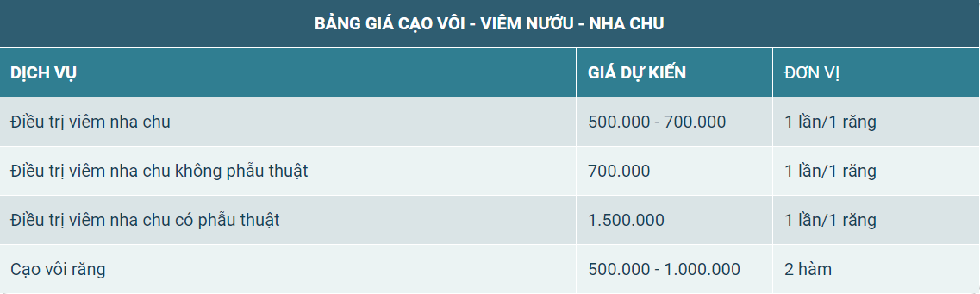Click the 'GIÁ DỰ KIẾN' column header
This screenshot has height=294, width=980.
point(637,73)
